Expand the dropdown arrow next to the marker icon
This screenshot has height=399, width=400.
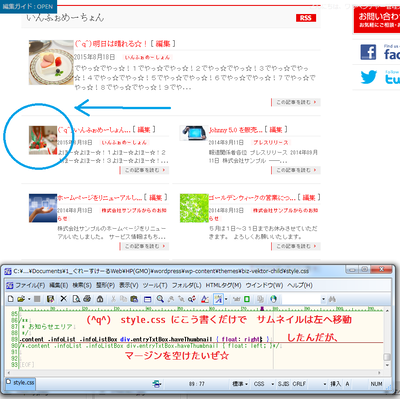pos(226,299)
